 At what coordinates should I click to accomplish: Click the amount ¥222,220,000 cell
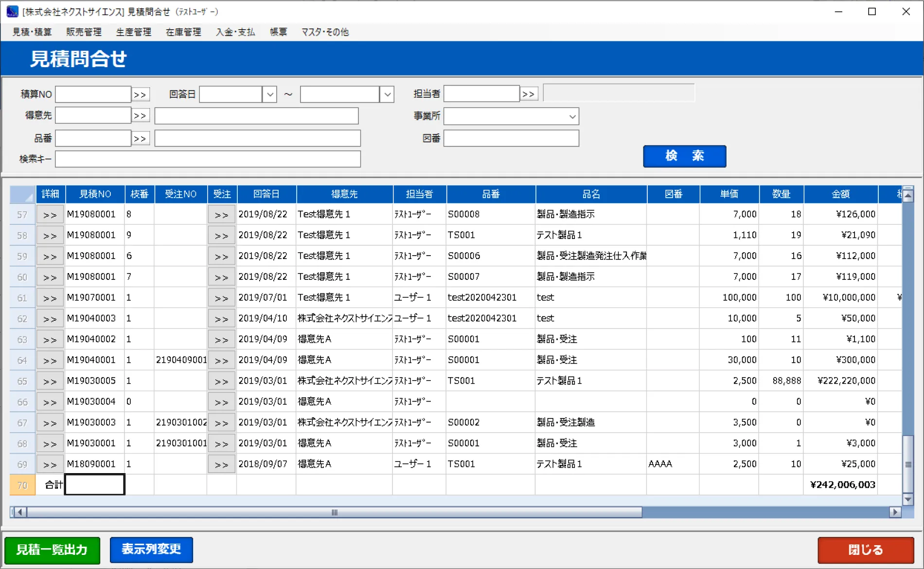click(841, 381)
